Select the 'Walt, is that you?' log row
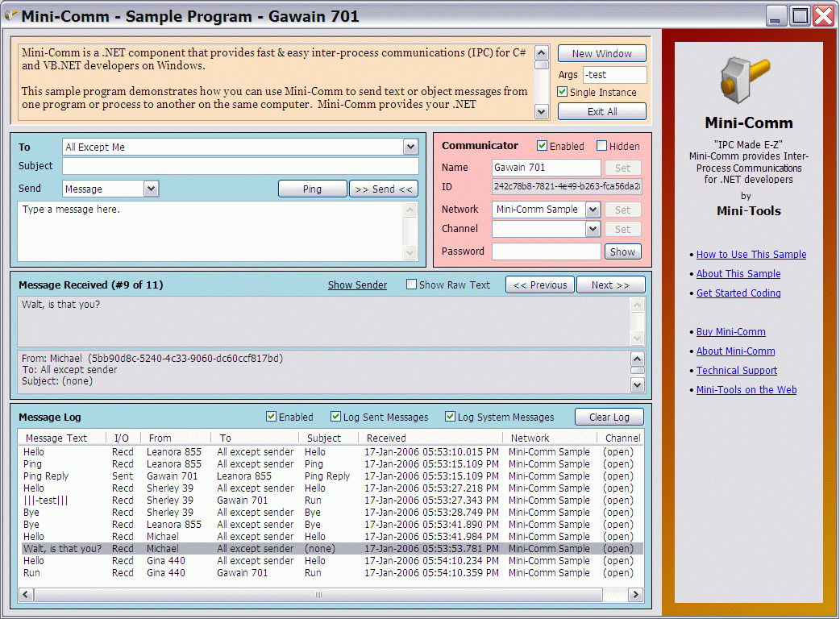This screenshot has width=840, height=619. [331, 548]
